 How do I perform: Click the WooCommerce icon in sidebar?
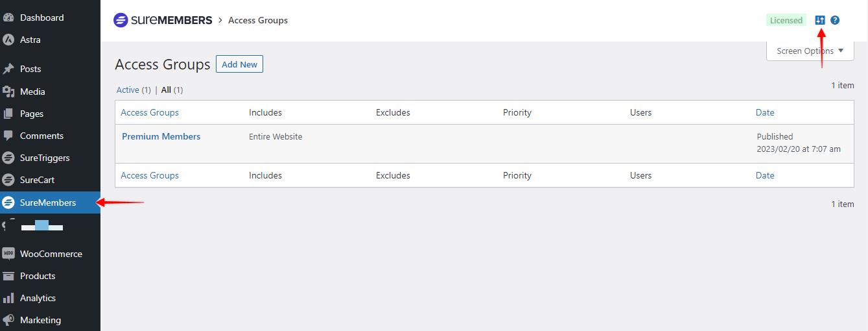(8, 254)
